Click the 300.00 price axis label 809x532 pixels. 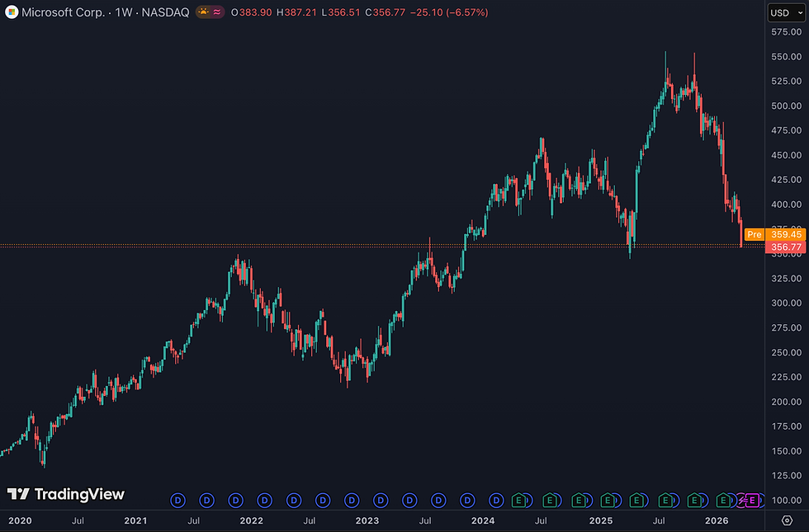pyautogui.click(x=786, y=304)
